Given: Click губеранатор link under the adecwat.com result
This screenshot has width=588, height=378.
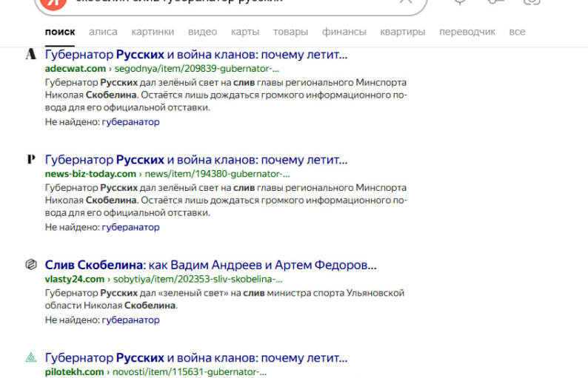Looking at the screenshot, I should [130, 122].
